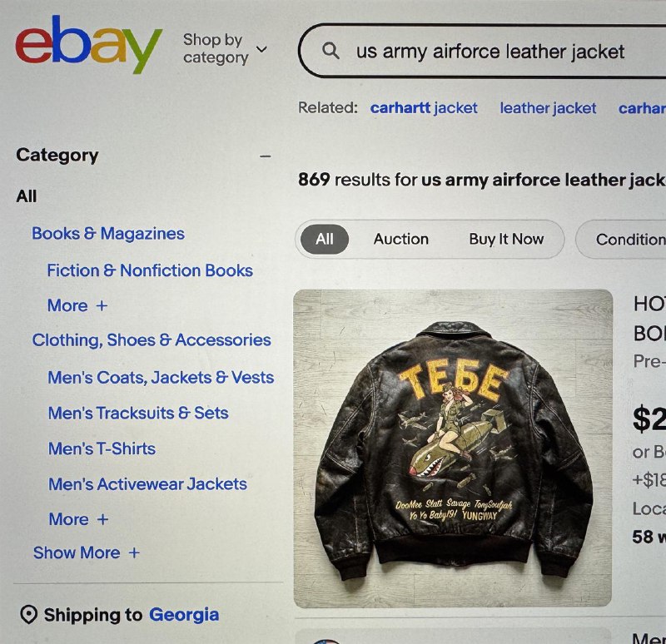
Task: Open the carhartt jacket related search
Action: [x=424, y=108]
